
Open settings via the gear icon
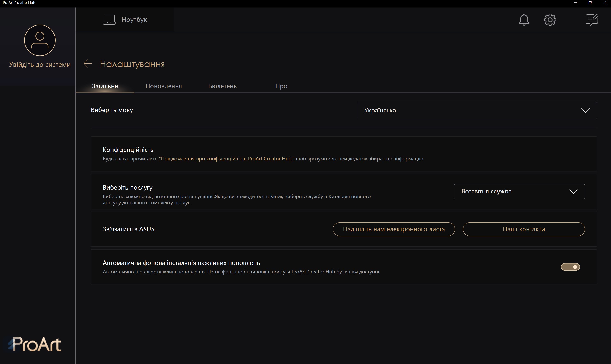pyautogui.click(x=550, y=20)
